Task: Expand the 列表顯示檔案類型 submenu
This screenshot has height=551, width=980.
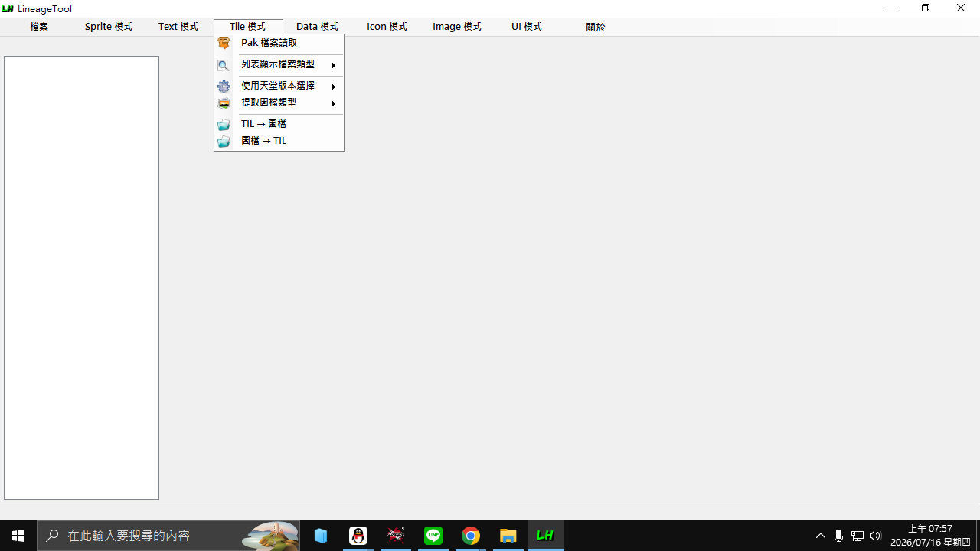Action: 279,65
